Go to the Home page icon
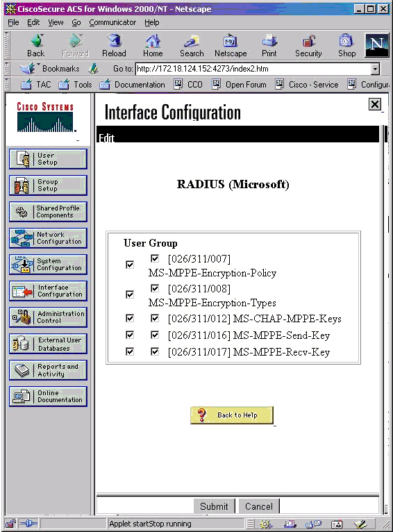393x532 pixels. (153, 45)
